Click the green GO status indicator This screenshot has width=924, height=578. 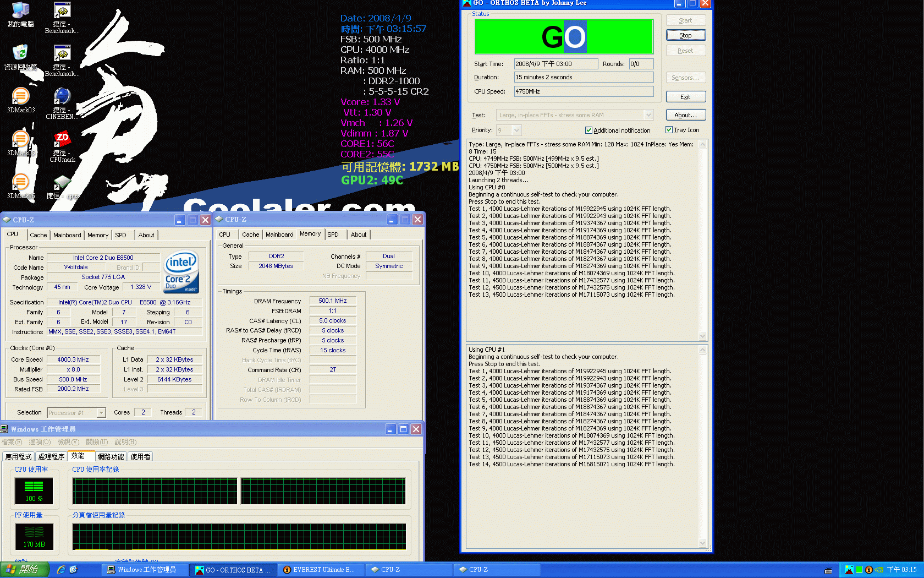tap(564, 37)
